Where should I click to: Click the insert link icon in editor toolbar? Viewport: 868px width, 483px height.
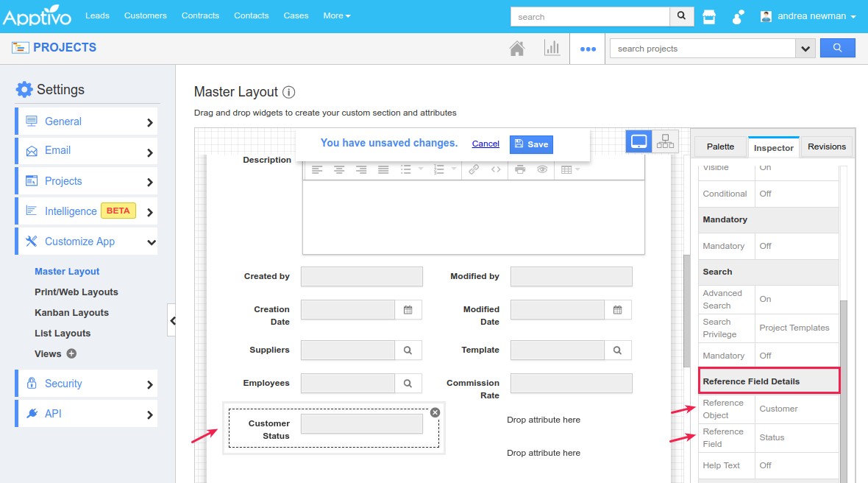click(x=473, y=169)
